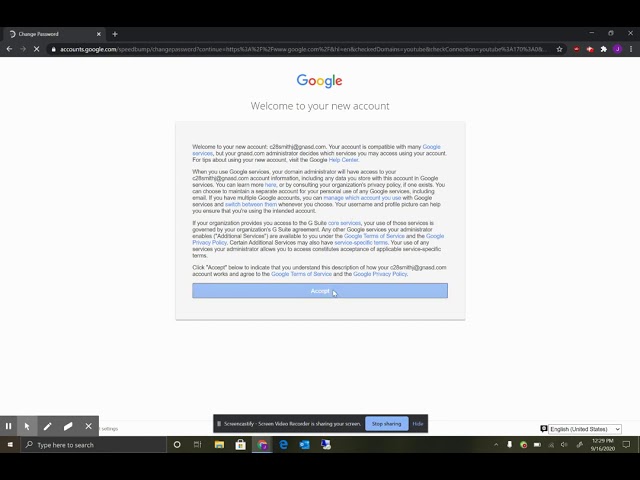Click the volume speaker tray icon
The width and height of the screenshot is (640, 480).
click(564, 445)
